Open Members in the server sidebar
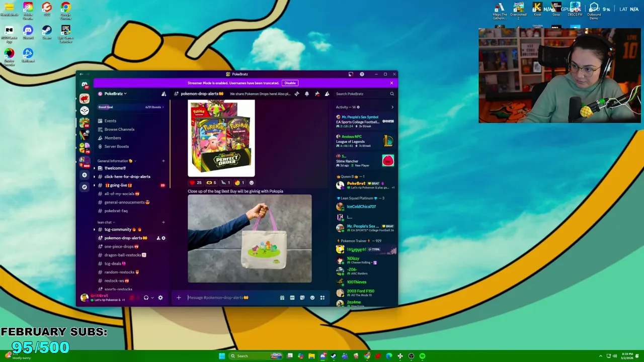Viewport: 644px width, 362px height. click(x=131, y=138)
